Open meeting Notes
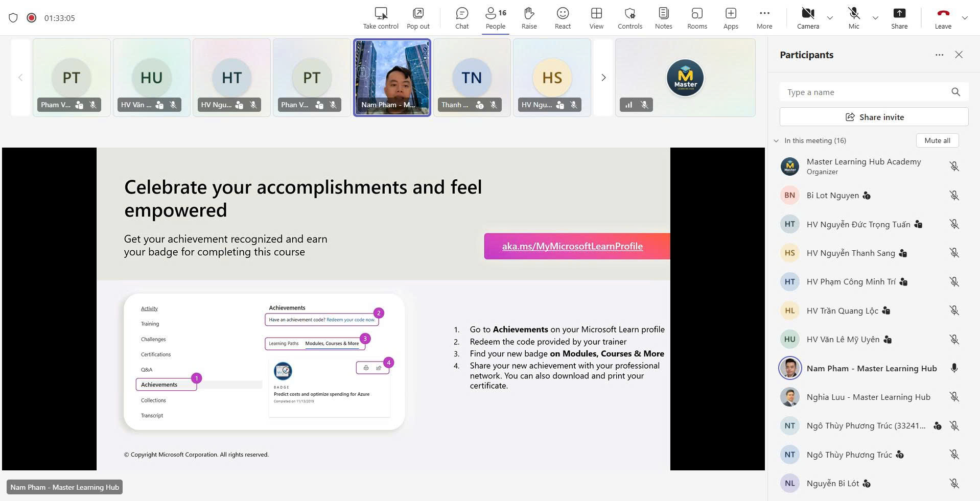The image size is (980, 501). (x=663, y=18)
